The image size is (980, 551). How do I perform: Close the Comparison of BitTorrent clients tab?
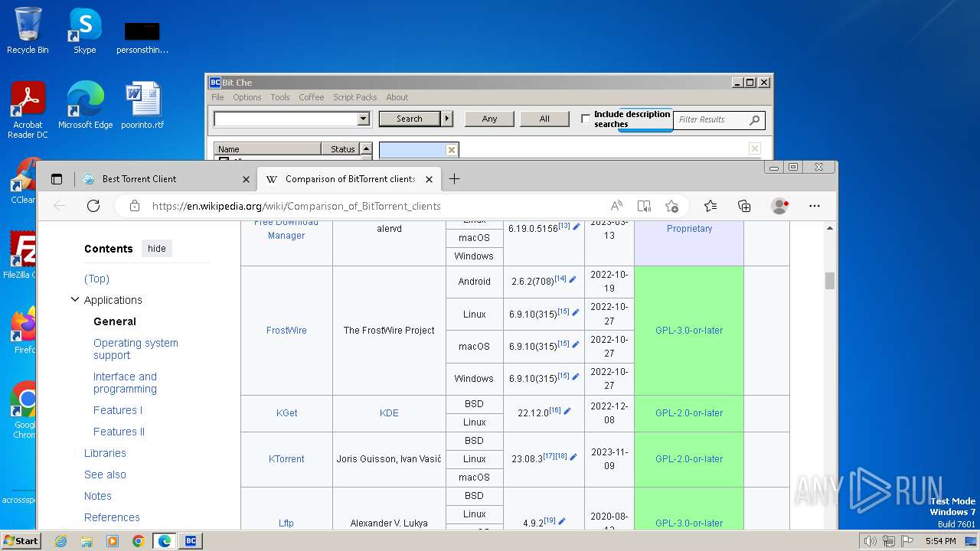click(x=429, y=179)
